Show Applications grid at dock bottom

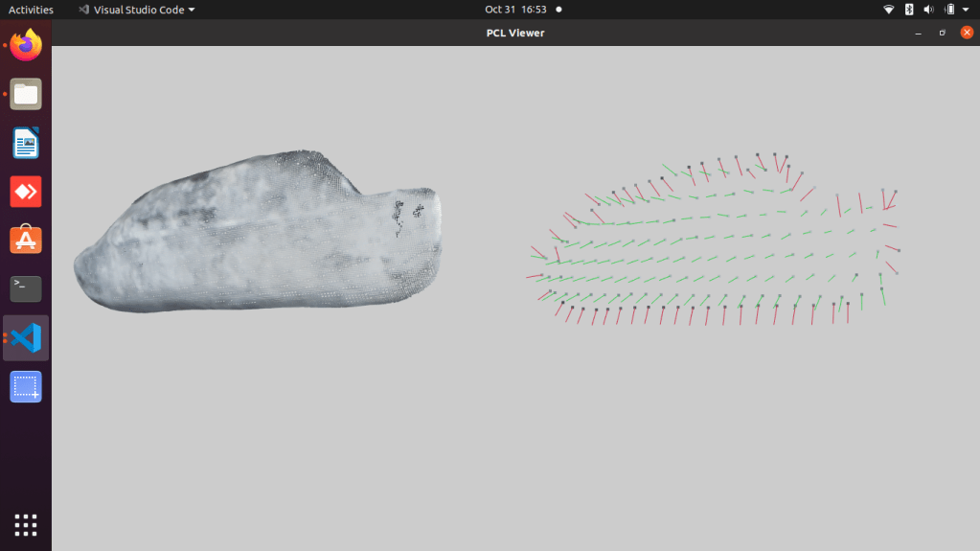26,524
